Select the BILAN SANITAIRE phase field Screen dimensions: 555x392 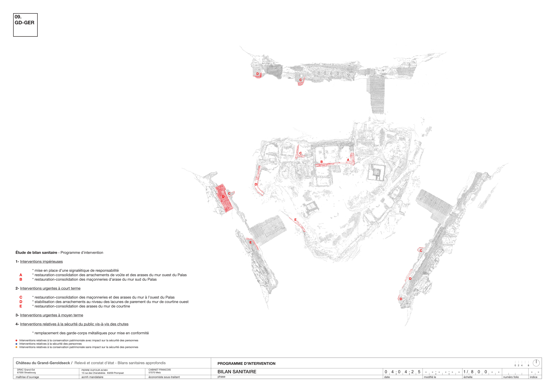pyautogui.click(x=237, y=372)
